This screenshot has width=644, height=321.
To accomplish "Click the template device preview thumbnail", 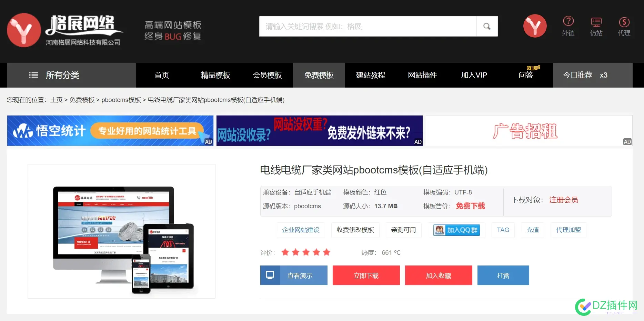I will click(x=121, y=231).
